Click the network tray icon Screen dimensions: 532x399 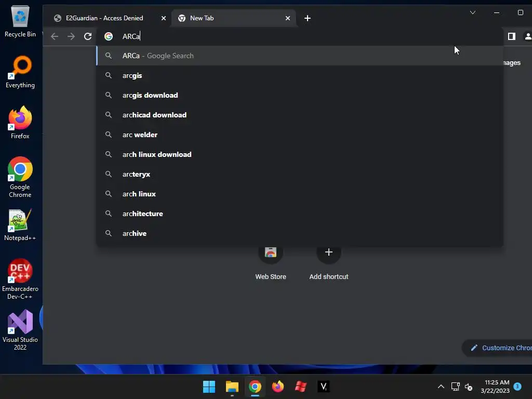click(455, 387)
